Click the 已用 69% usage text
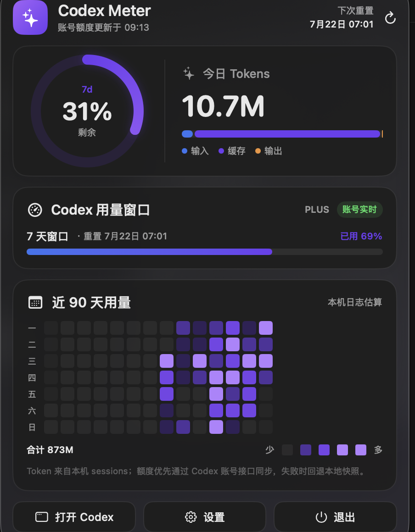This screenshot has height=532, width=415. click(x=361, y=236)
